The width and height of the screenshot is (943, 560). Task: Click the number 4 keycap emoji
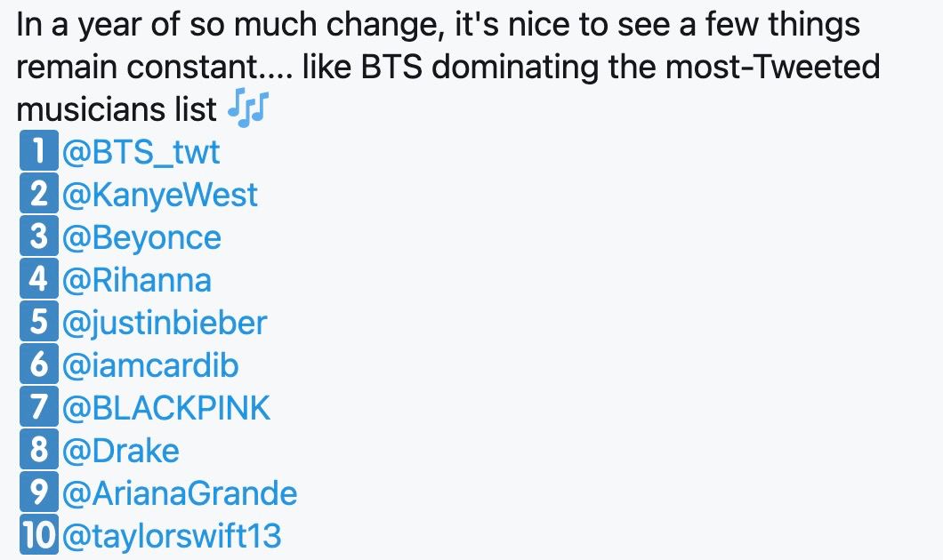click(39, 278)
